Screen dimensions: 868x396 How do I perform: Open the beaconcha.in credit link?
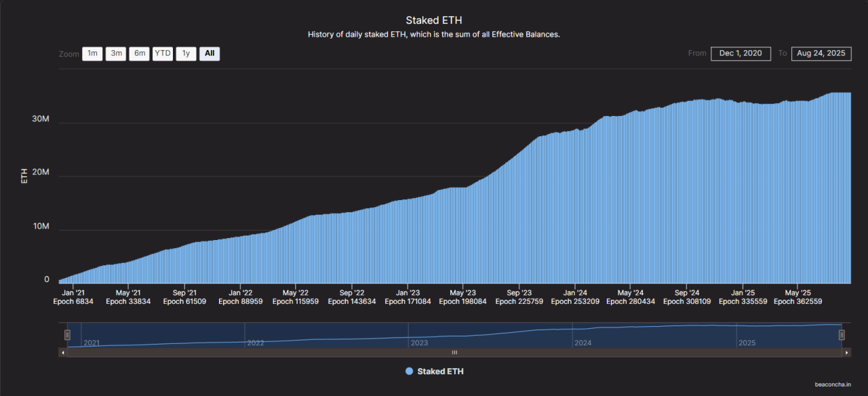click(833, 384)
